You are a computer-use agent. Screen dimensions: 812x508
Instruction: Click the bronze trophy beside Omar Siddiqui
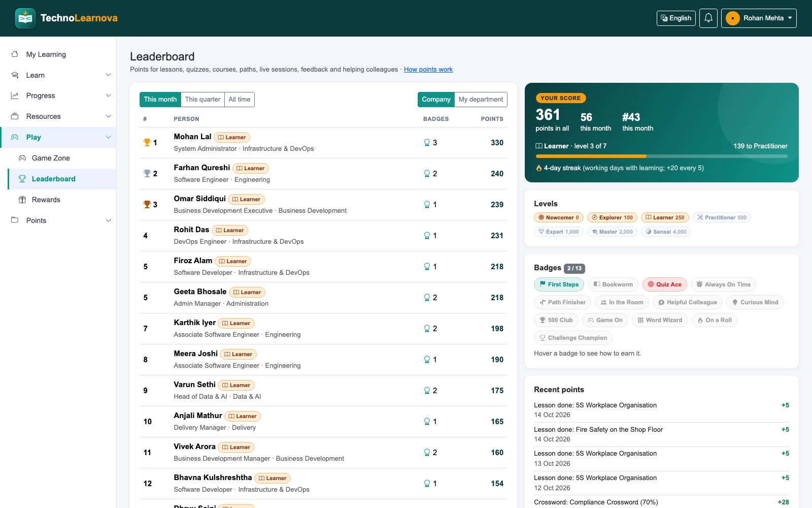pyautogui.click(x=147, y=205)
